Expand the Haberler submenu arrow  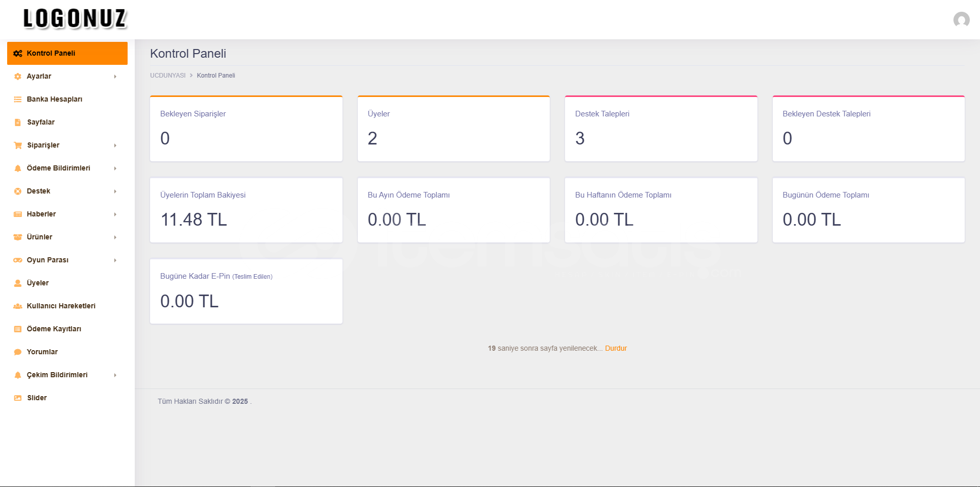(115, 214)
